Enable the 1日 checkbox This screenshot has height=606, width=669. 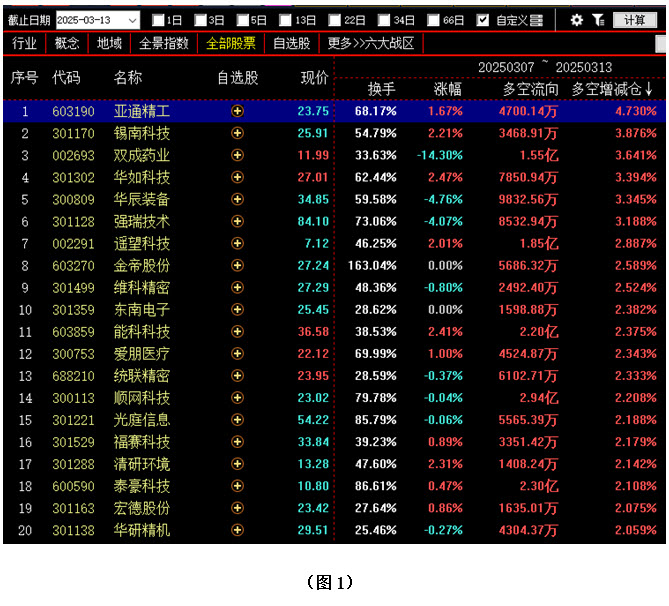pyautogui.click(x=158, y=20)
